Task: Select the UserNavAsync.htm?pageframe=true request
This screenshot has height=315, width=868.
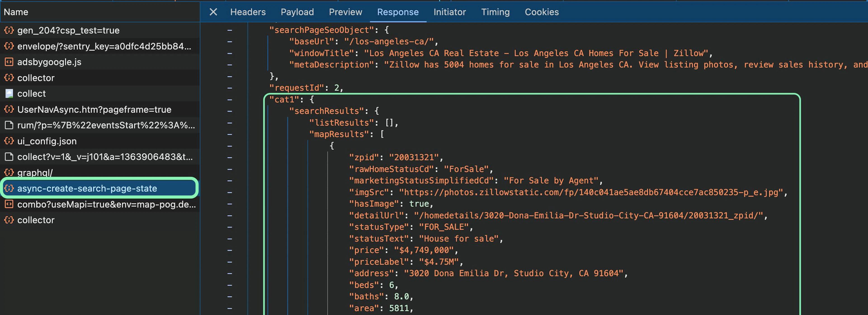Action: 100,109
